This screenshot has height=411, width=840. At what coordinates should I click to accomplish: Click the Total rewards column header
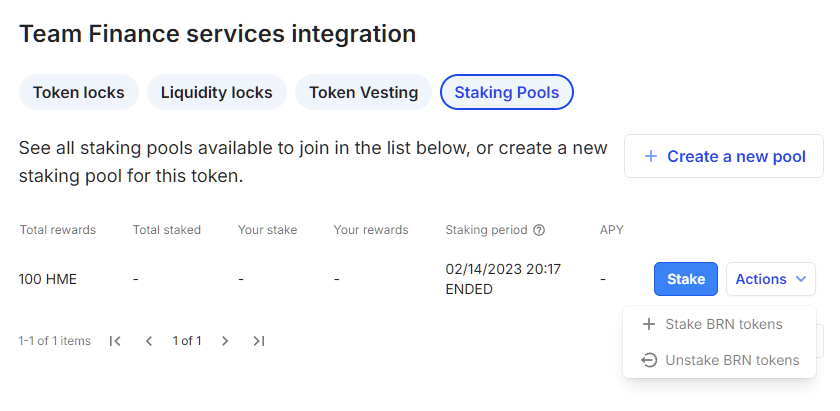(58, 230)
